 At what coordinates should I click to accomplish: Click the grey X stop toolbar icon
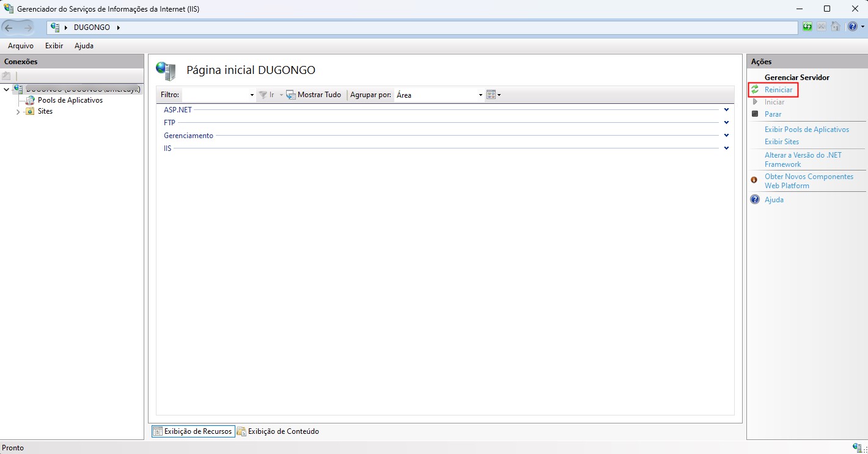pos(822,27)
